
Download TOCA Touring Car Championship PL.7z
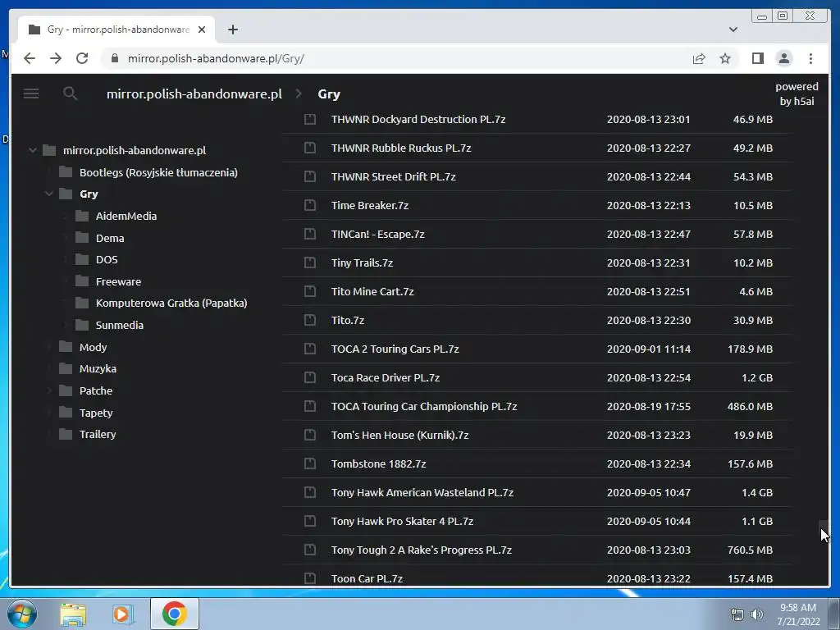(424, 406)
